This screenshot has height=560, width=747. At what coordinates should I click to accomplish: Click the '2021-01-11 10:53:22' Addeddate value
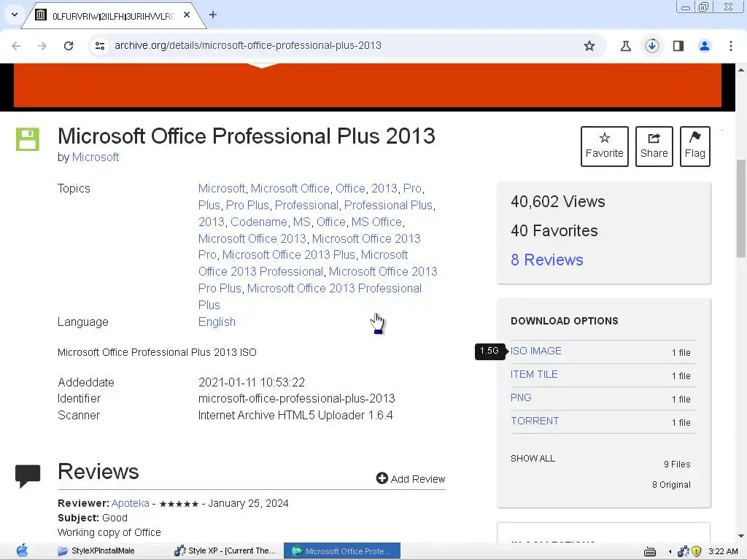click(x=252, y=382)
